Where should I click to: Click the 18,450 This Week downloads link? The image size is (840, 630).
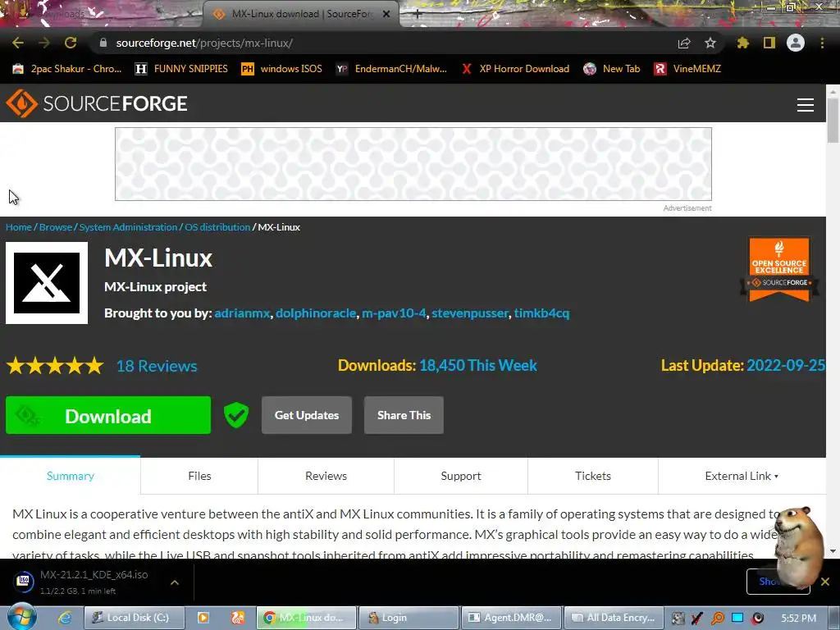(x=478, y=365)
